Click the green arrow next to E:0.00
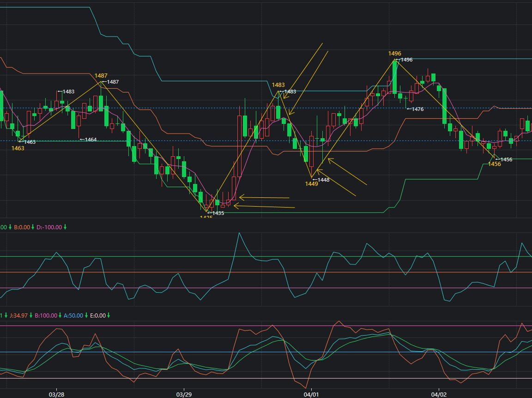532x398 pixels. click(109, 316)
